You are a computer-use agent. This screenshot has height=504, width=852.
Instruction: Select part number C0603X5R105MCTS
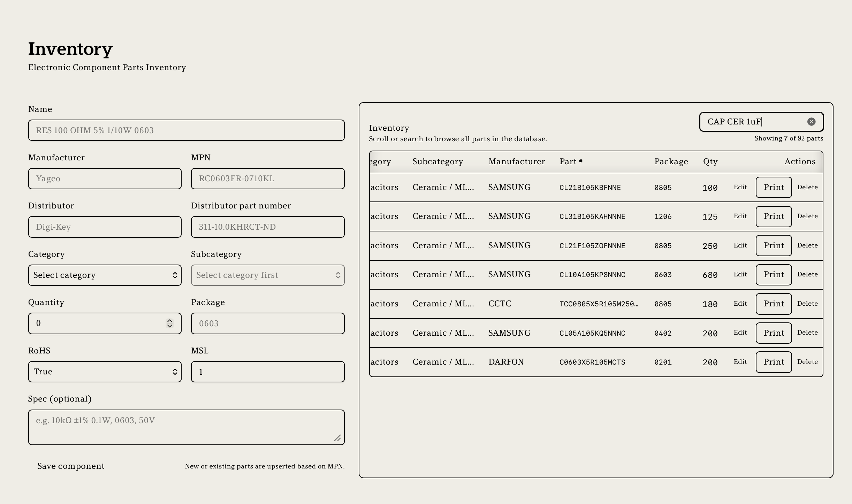tap(592, 362)
